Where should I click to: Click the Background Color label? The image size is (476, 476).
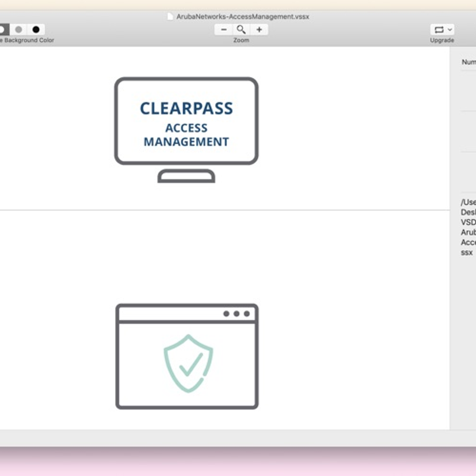click(x=29, y=40)
